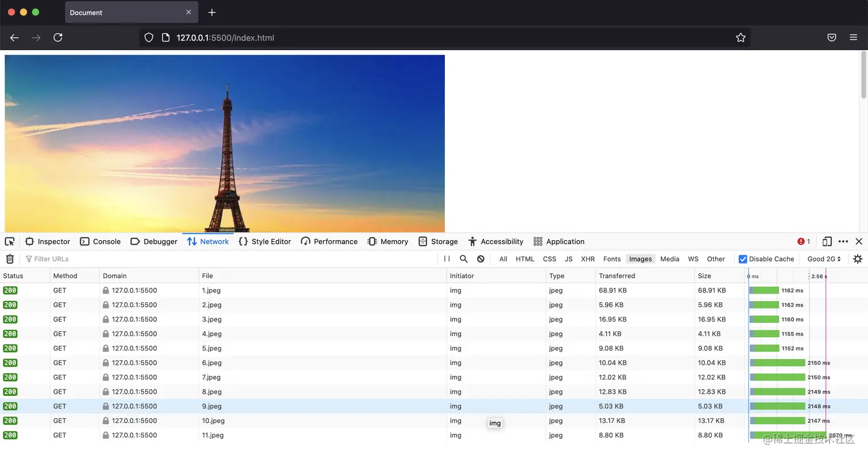Go back to the previous page

tap(14, 37)
